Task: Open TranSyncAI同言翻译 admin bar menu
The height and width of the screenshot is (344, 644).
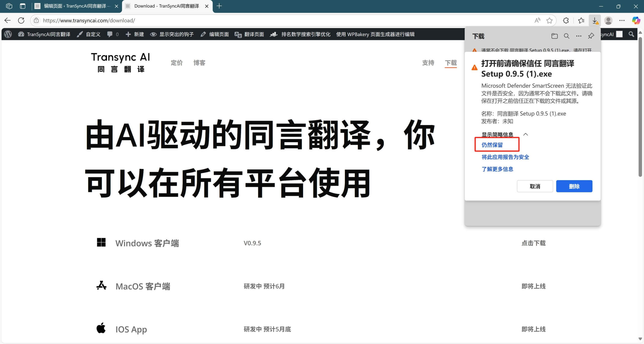Action: 44,34
